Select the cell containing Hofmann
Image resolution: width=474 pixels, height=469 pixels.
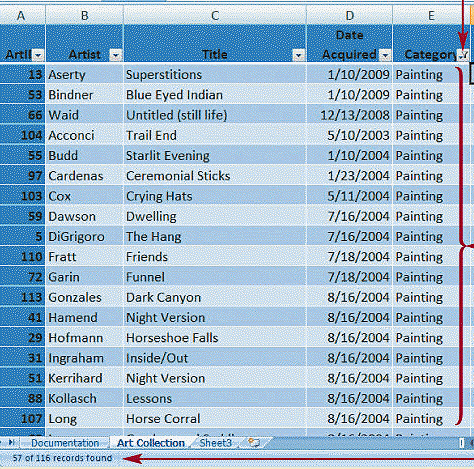click(x=84, y=338)
